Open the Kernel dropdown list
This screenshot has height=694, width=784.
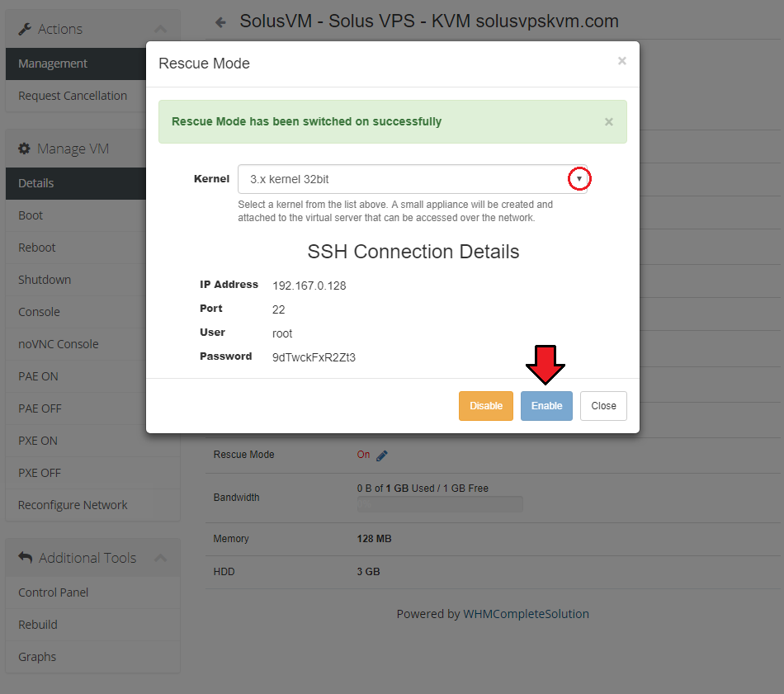click(x=413, y=179)
